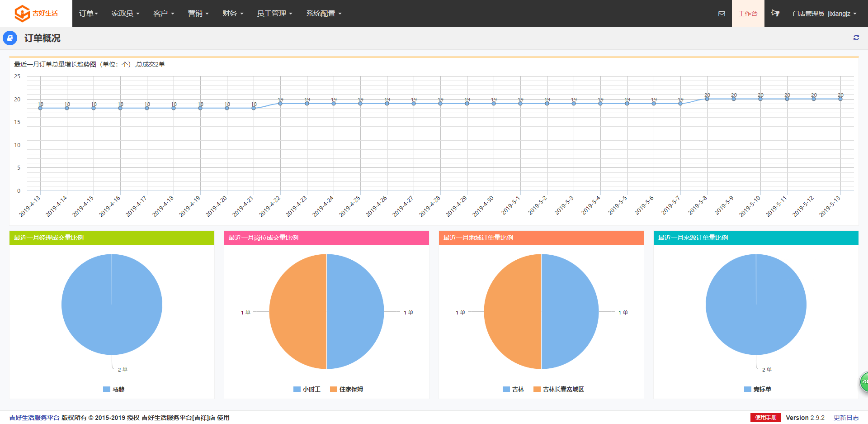Click the announcement icon beside 工作台
Viewport: 868px width, 424px height.
pos(775,13)
